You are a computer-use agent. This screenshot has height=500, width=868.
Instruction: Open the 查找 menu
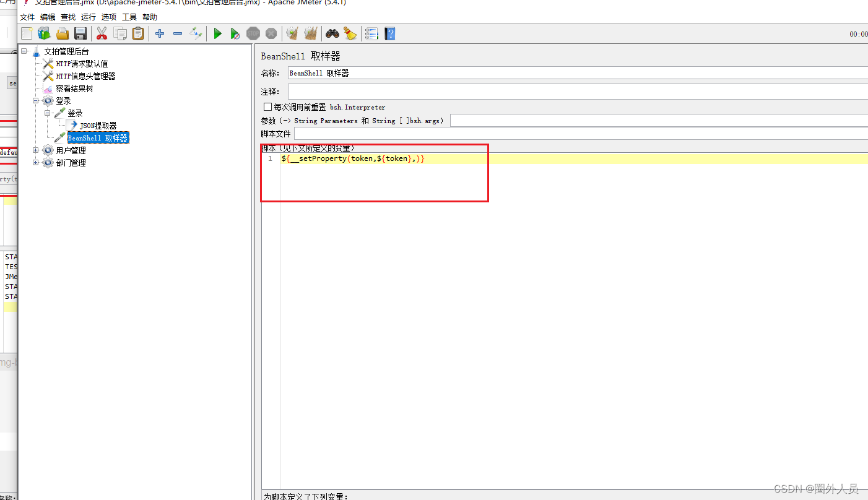tap(68, 17)
